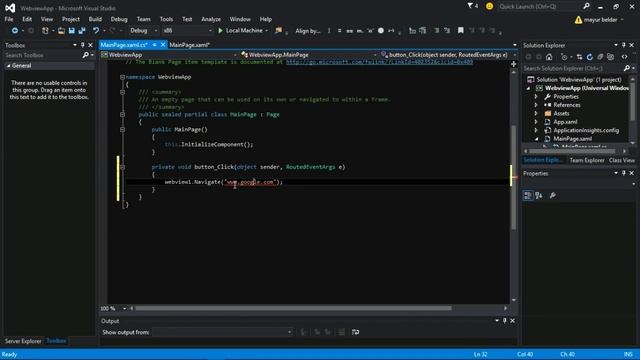Open the Tools menu
The width and height of the screenshot is (640, 360).
166,19
